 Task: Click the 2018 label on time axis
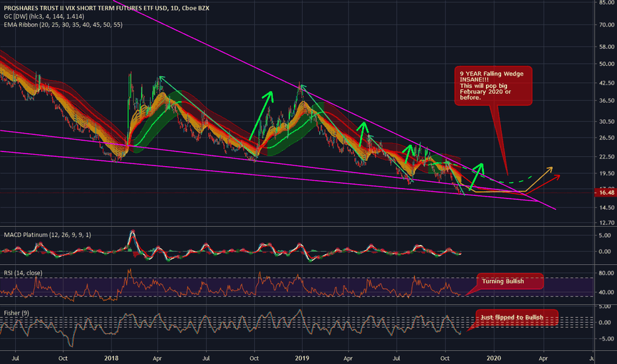tap(111, 358)
